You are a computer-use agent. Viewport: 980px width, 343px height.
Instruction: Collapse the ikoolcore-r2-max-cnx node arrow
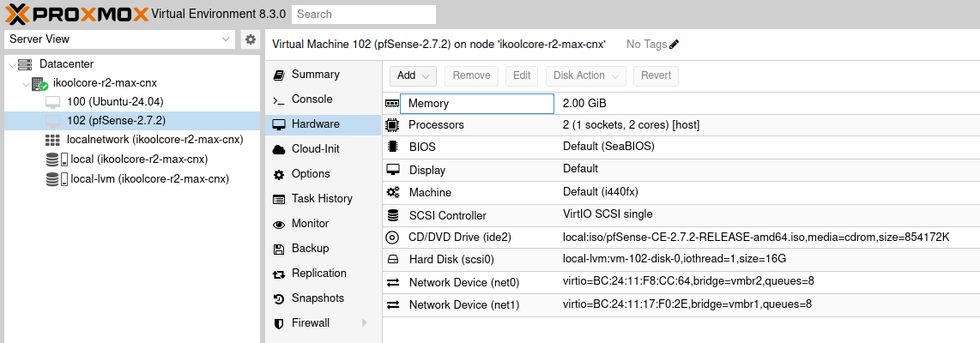[x=26, y=84]
